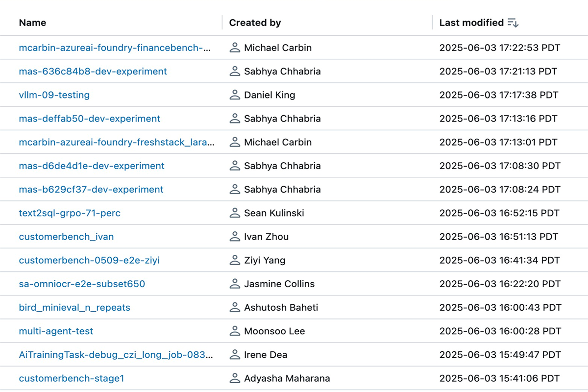
Task: Click person icon beside Jasmine Collins
Action: [x=235, y=284]
